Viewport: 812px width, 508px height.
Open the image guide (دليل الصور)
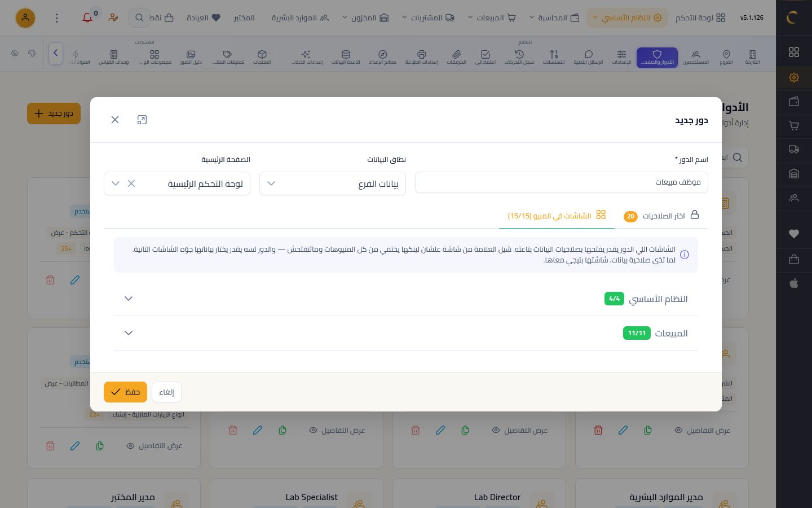pyautogui.click(x=191, y=57)
